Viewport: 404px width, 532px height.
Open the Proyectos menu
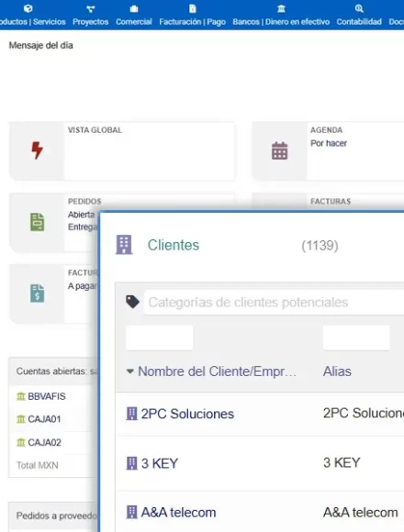(x=90, y=22)
